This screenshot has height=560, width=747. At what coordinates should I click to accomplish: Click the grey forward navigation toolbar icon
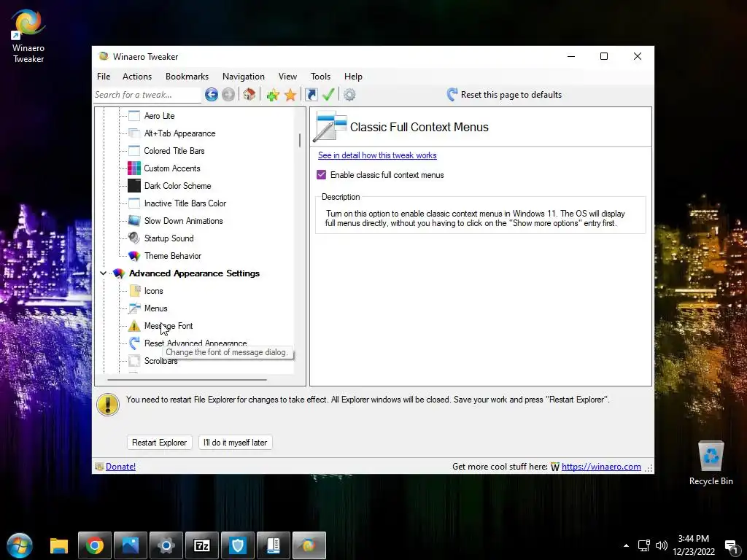pos(228,95)
